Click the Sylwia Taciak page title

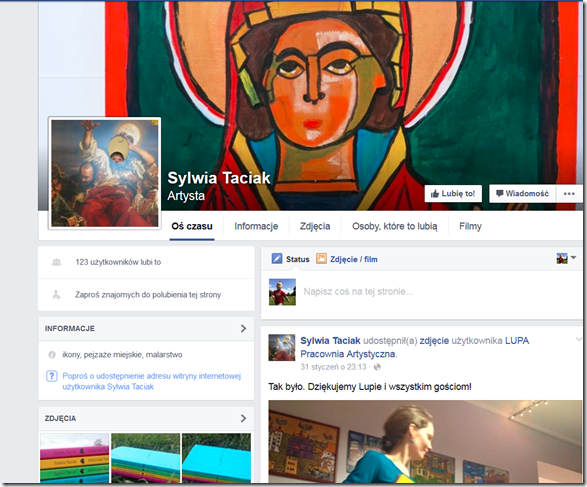[219, 178]
